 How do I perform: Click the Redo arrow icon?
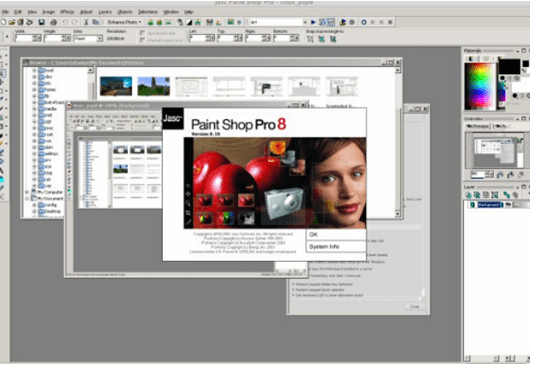[x=75, y=22]
